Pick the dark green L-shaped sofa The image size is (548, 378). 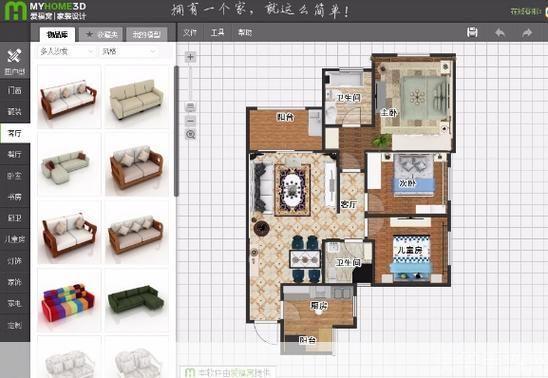click(x=136, y=300)
